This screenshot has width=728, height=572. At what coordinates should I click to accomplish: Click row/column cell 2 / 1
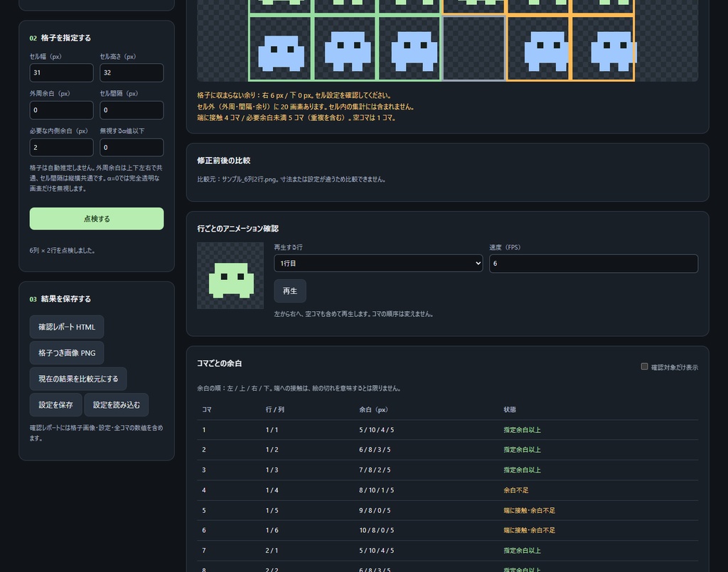pyautogui.click(x=272, y=550)
